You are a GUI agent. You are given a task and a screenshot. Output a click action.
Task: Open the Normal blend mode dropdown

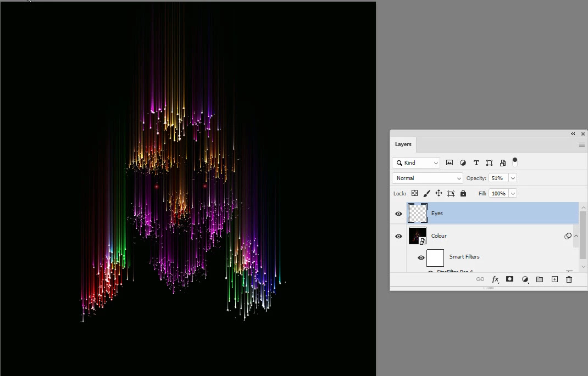tap(428, 178)
